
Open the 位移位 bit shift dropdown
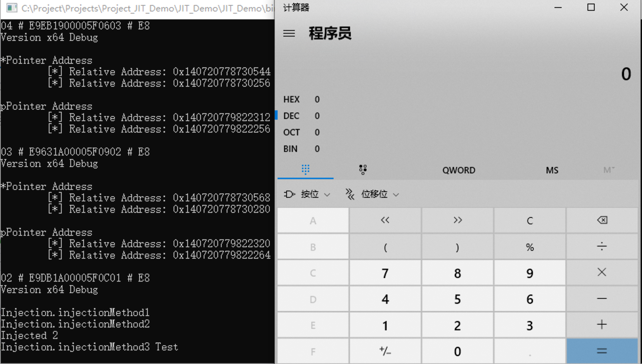tap(372, 194)
